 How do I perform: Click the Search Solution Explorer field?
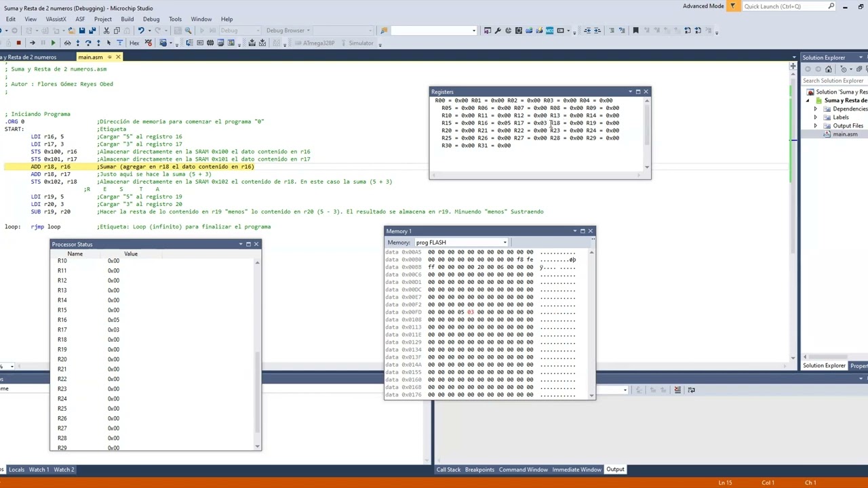pos(834,81)
